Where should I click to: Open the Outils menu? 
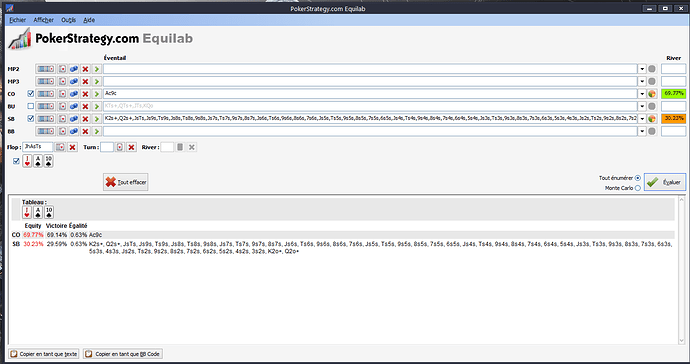pyautogui.click(x=68, y=20)
